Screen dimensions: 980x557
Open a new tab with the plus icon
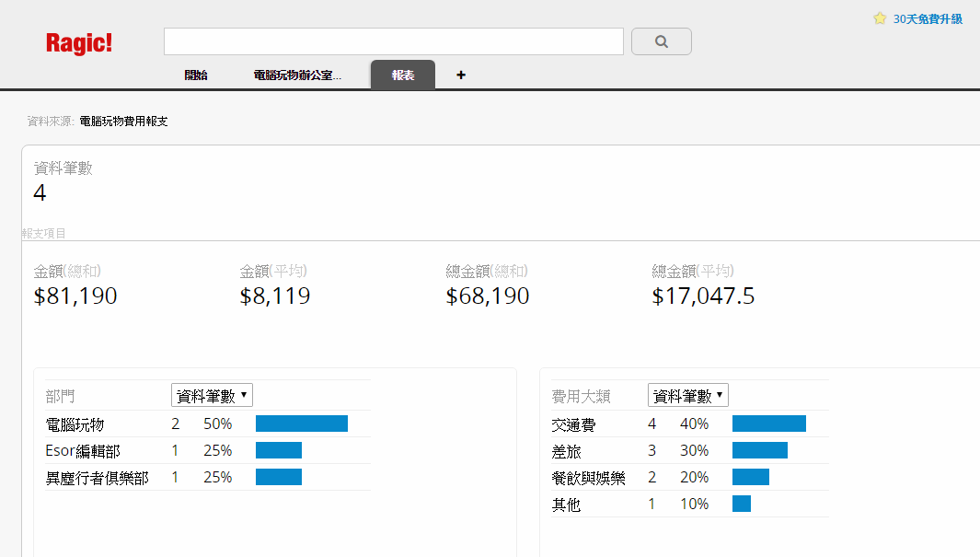[460, 75]
